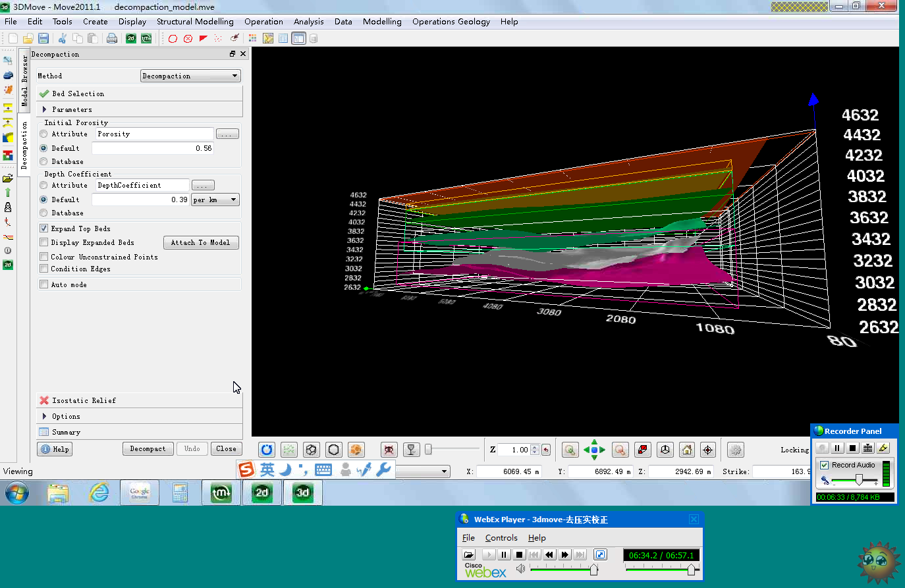Screen dimensions: 905x588
Task: Click the home view icon
Action: (687, 450)
